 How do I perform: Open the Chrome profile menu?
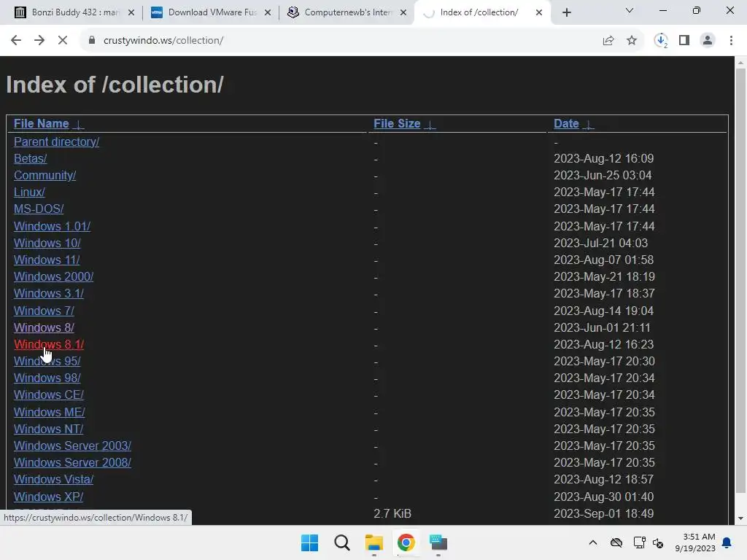point(708,41)
